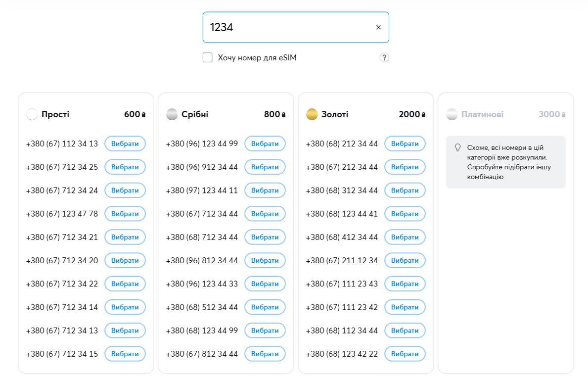The image size is (588, 380).
Task: Choose silver number +380 (97) 123 44 11
Action: point(265,190)
